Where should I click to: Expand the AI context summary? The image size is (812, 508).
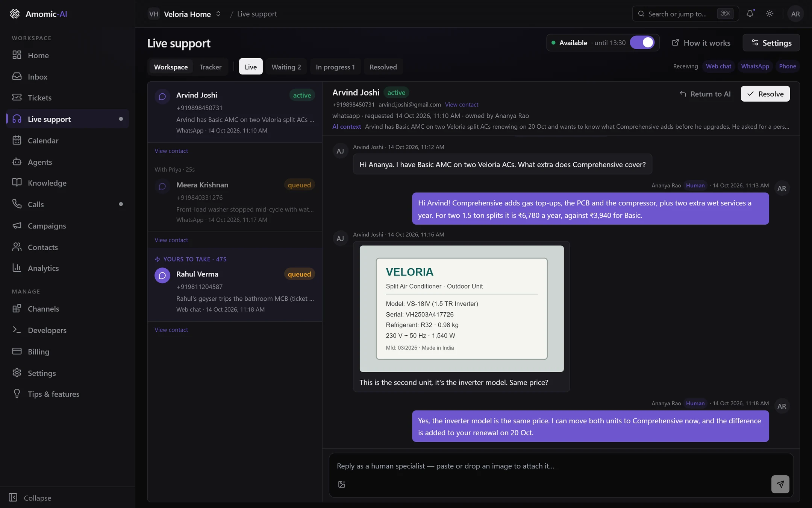coord(561,126)
